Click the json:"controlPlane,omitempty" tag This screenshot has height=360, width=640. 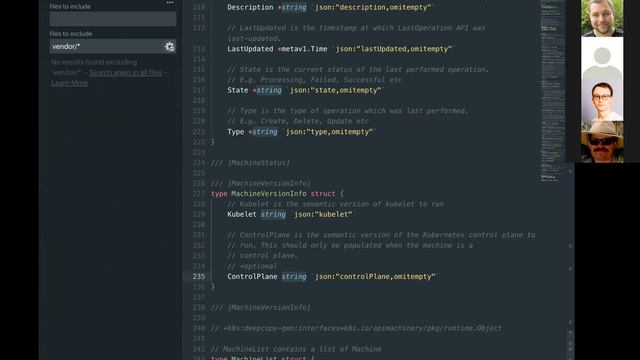point(375,276)
